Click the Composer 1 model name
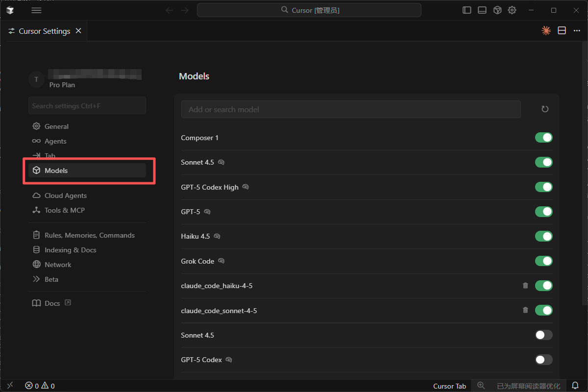 click(x=200, y=138)
